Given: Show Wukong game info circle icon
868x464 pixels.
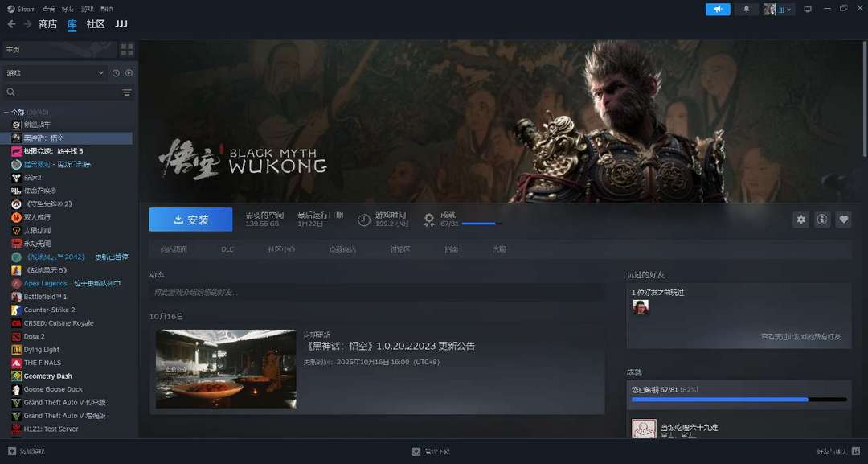Looking at the screenshot, I should click(822, 220).
